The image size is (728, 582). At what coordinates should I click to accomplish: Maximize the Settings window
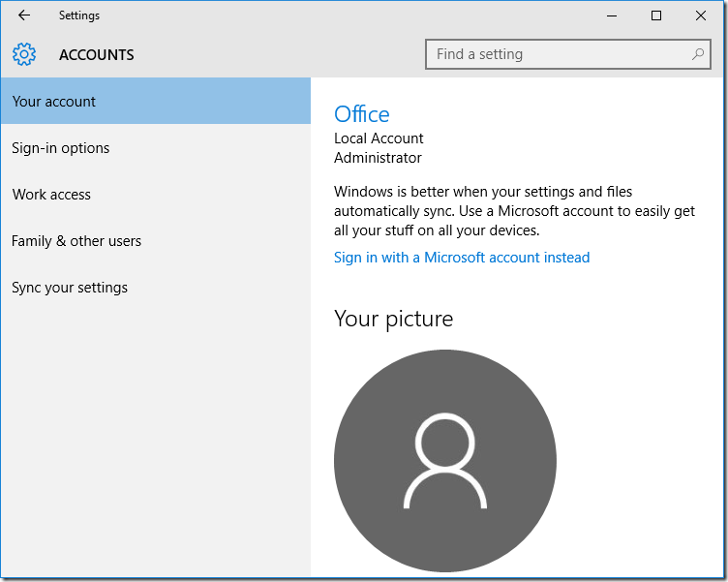coord(656,15)
